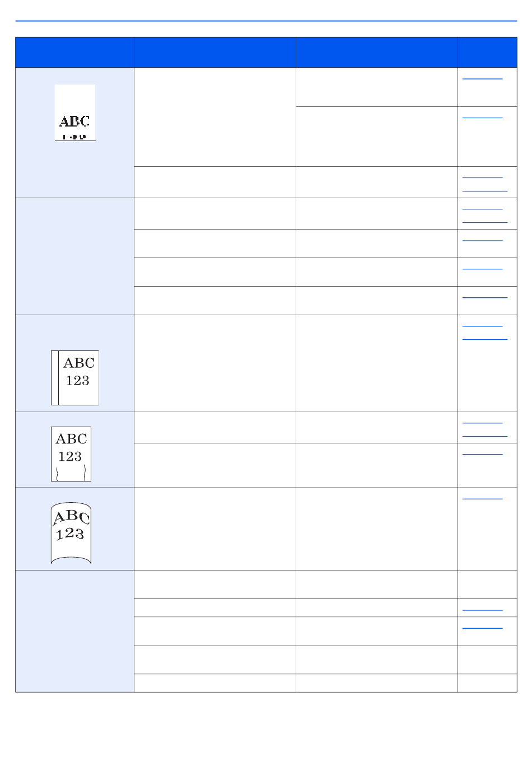Open the two-line link in the wrinkled-page image row
532x767 pixels.
485,429
